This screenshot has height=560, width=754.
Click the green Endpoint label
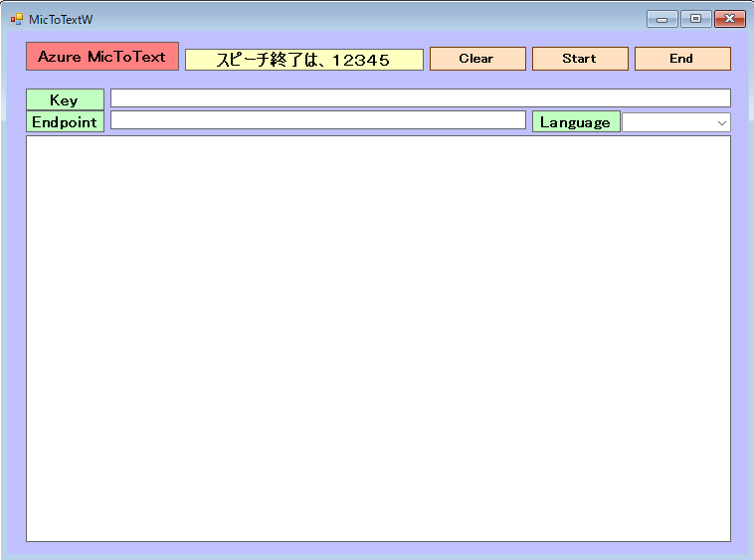65,121
